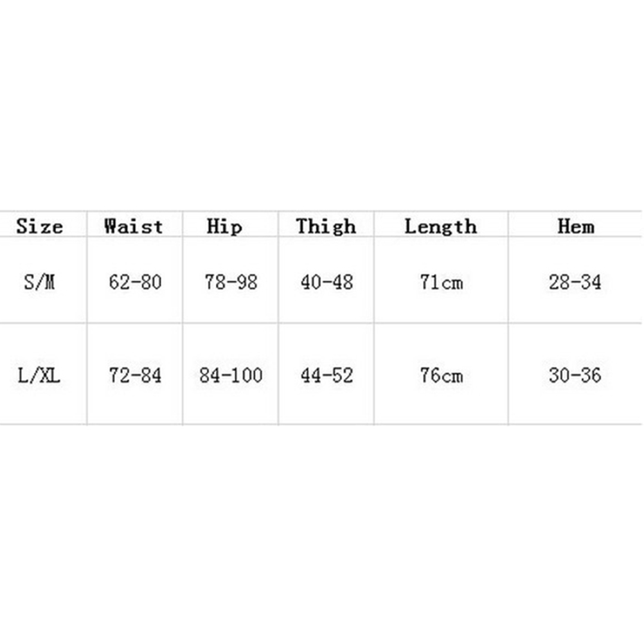Click the blank area above the size table
Viewport: 644px width, 644px height.
click(x=321, y=103)
